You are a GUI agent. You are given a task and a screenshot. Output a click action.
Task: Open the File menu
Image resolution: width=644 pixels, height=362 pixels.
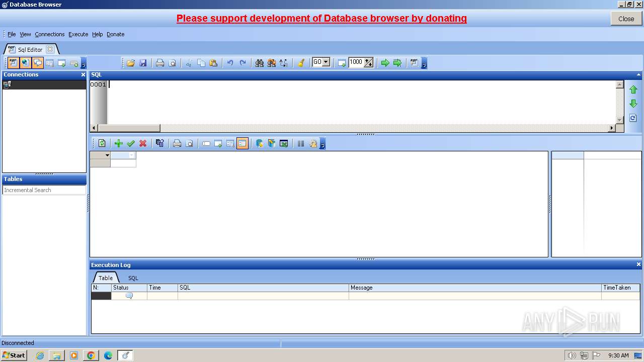[12, 34]
